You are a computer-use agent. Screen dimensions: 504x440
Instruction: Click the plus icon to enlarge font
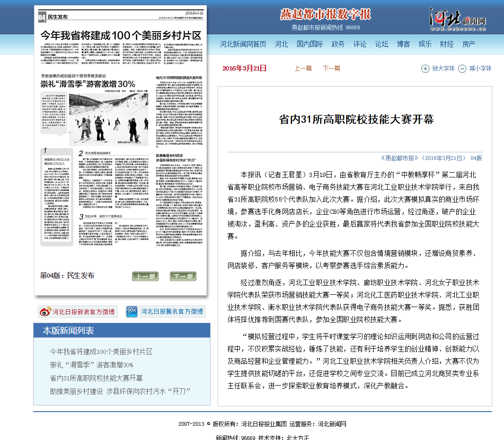pyautogui.click(x=425, y=69)
